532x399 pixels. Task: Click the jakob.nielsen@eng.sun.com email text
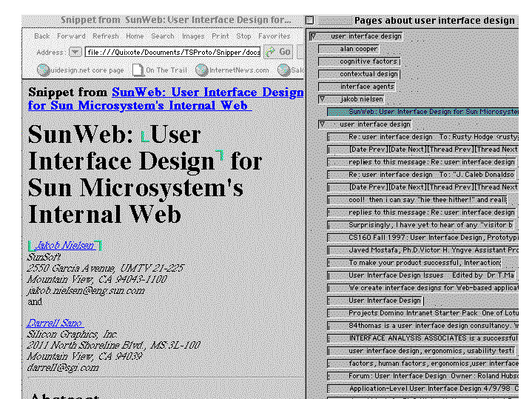[86, 291]
